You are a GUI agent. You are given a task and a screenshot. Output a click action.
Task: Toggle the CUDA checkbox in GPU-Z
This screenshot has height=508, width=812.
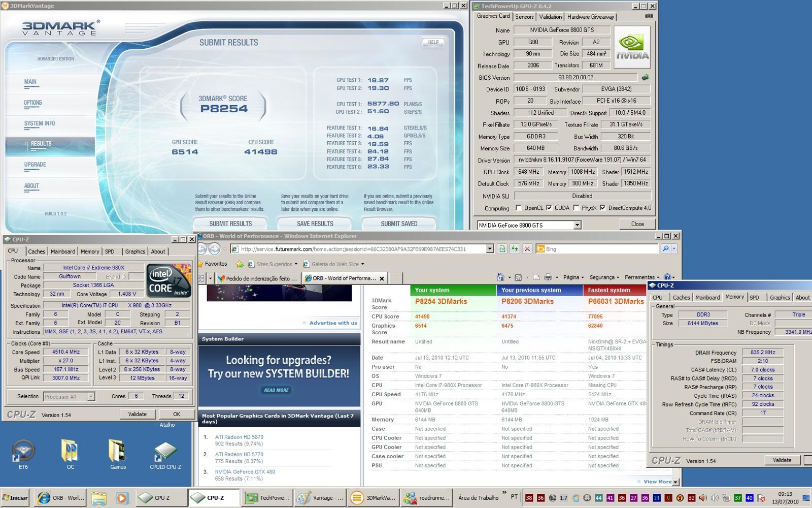click(549, 208)
